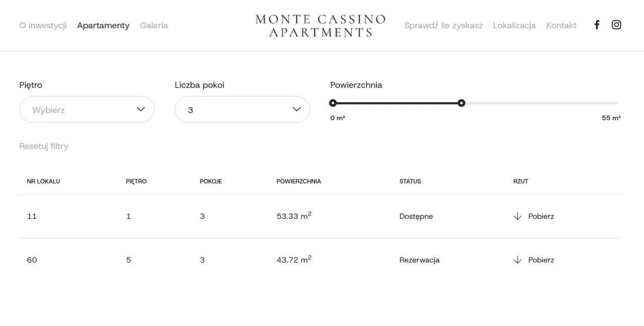The image size is (644, 326).
Task: Open the Kontakt page
Action: pos(561,25)
